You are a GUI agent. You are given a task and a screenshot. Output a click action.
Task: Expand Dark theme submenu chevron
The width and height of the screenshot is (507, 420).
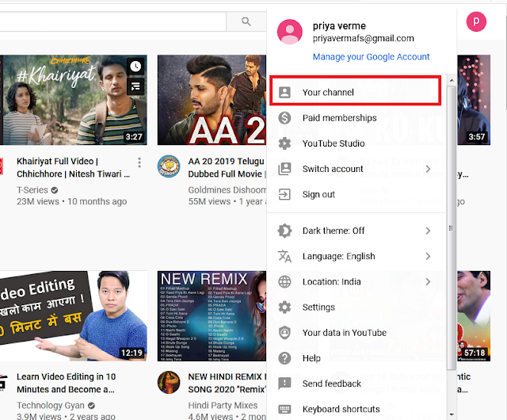pos(428,231)
